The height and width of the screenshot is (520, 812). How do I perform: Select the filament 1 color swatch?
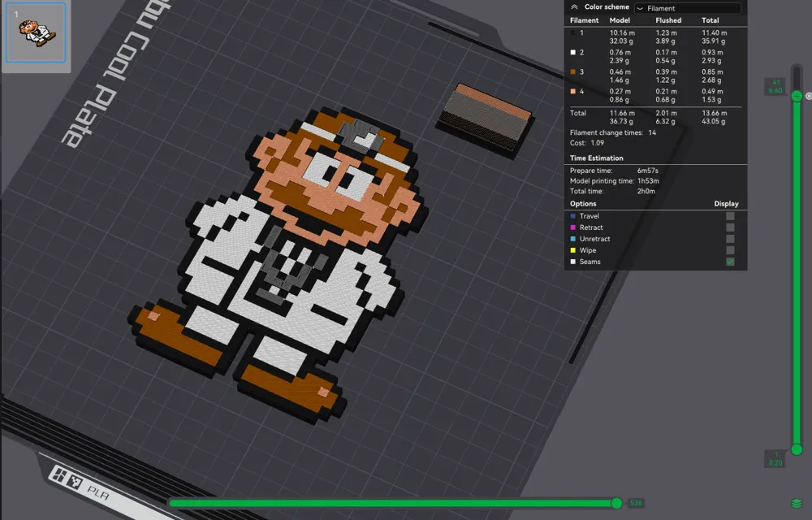click(573, 32)
